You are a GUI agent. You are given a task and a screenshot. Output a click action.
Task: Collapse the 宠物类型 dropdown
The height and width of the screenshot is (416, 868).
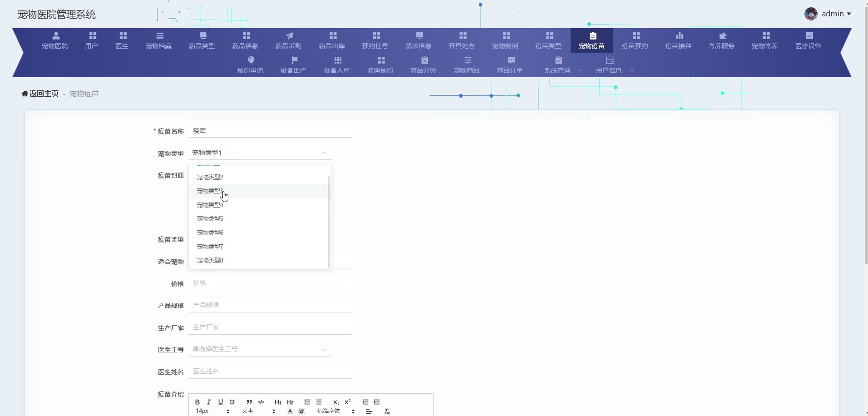324,153
